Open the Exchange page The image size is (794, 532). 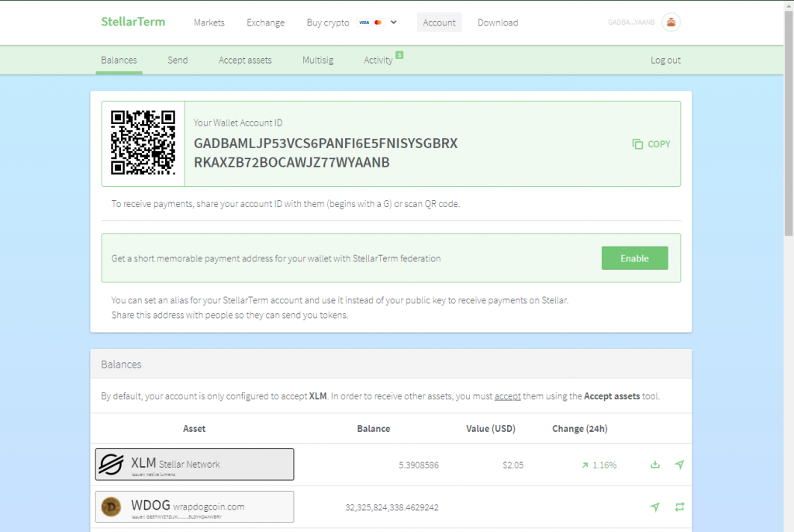(265, 22)
